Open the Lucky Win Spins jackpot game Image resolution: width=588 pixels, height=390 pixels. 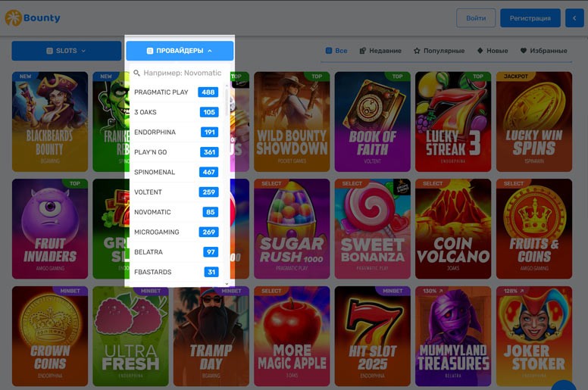point(533,121)
